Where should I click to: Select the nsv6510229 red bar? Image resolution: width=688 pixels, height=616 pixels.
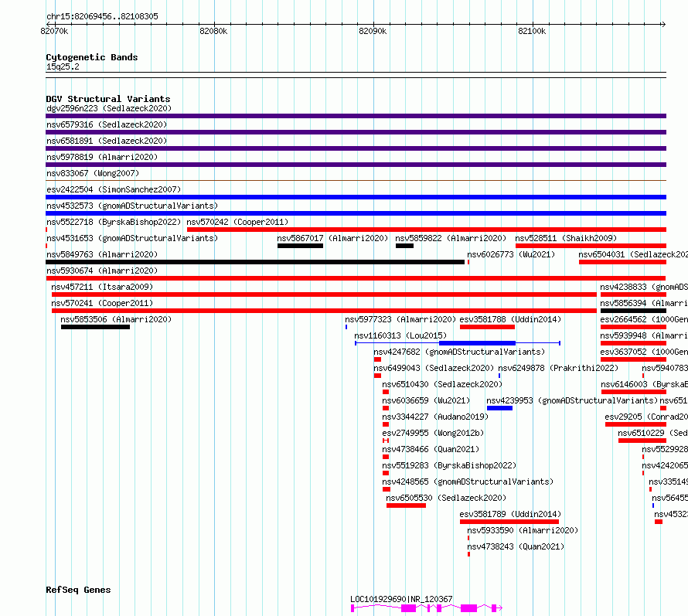(x=642, y=441)
